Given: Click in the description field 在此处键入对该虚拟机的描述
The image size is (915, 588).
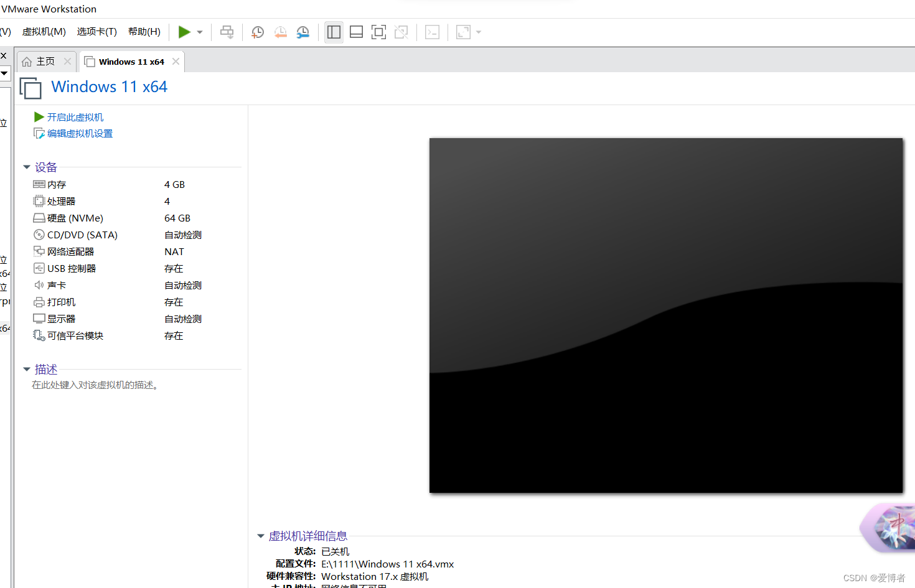Looking at the screenshot, I should point(96,385).
